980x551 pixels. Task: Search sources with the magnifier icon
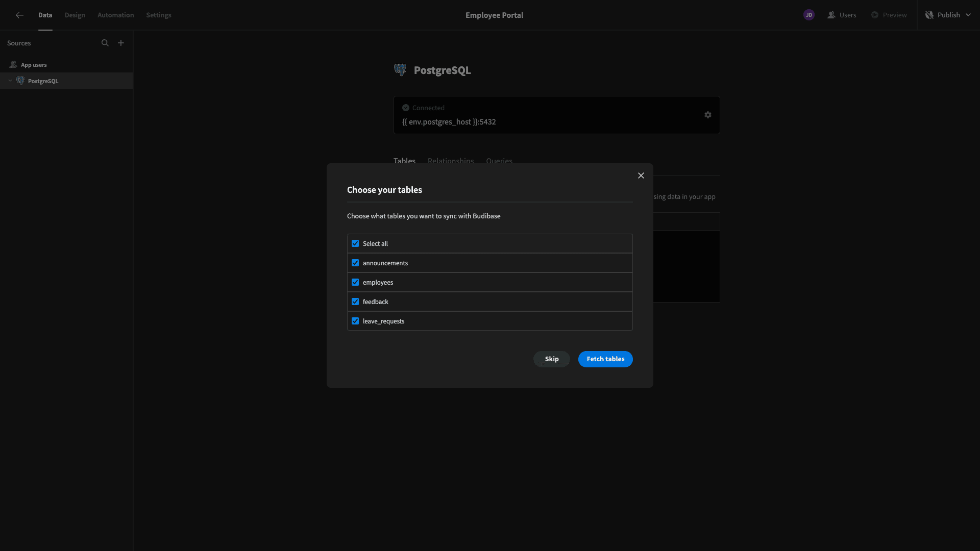[x=105, y=43]
